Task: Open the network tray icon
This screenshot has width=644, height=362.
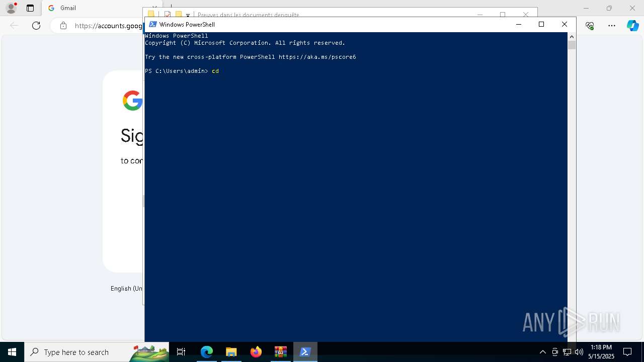Action: pyautogui.click(x=567, y=352)
